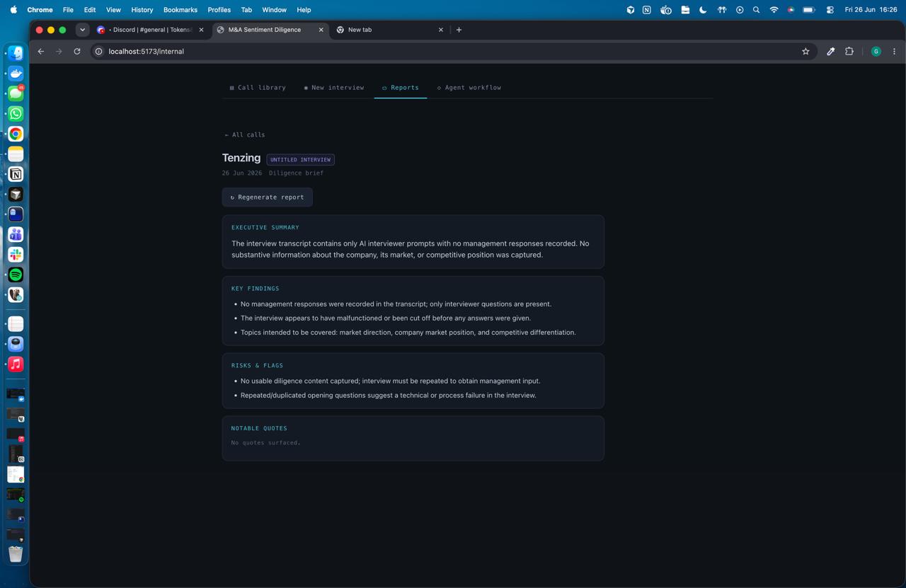Viewport: 906px width, 588px height.
Task: Open Spotify from the dock
Action: pos(16,275)
